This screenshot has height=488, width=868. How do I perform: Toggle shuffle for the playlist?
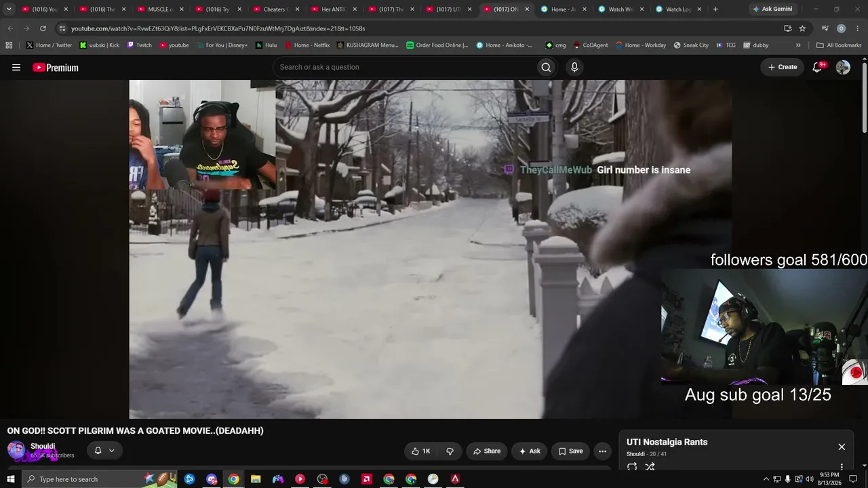(650, 466)
